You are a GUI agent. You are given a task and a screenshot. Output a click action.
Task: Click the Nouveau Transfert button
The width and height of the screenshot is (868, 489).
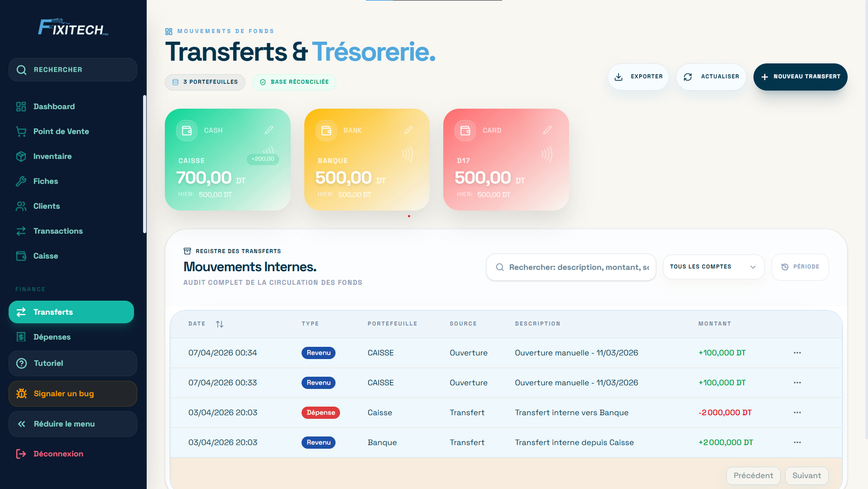800,77
